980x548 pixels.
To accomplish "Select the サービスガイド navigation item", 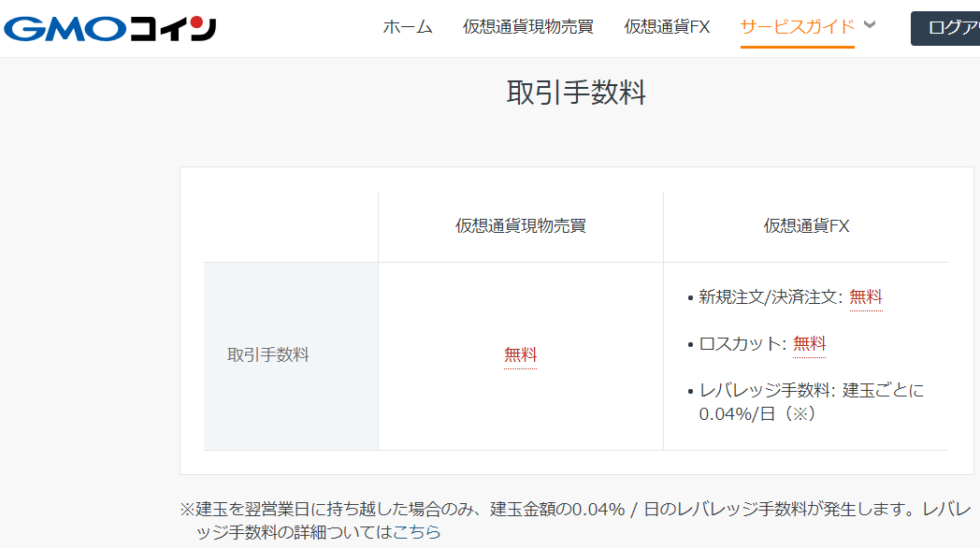I will [797, 27].
